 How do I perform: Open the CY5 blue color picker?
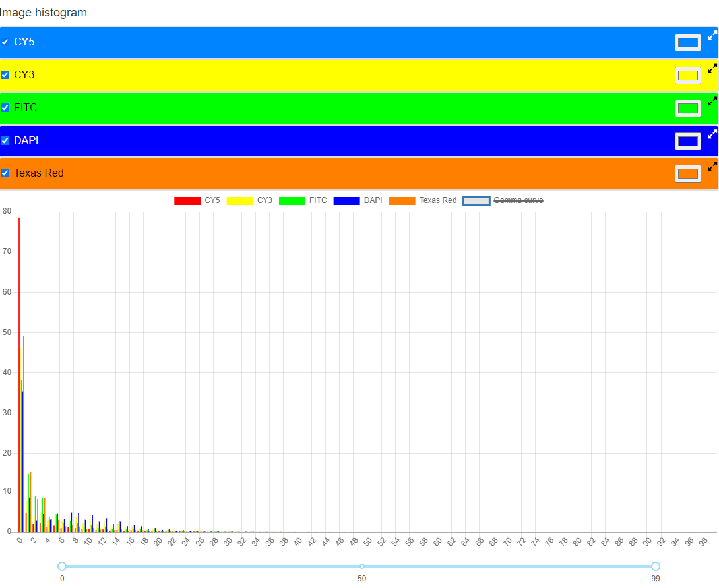(x=687, y=43)
